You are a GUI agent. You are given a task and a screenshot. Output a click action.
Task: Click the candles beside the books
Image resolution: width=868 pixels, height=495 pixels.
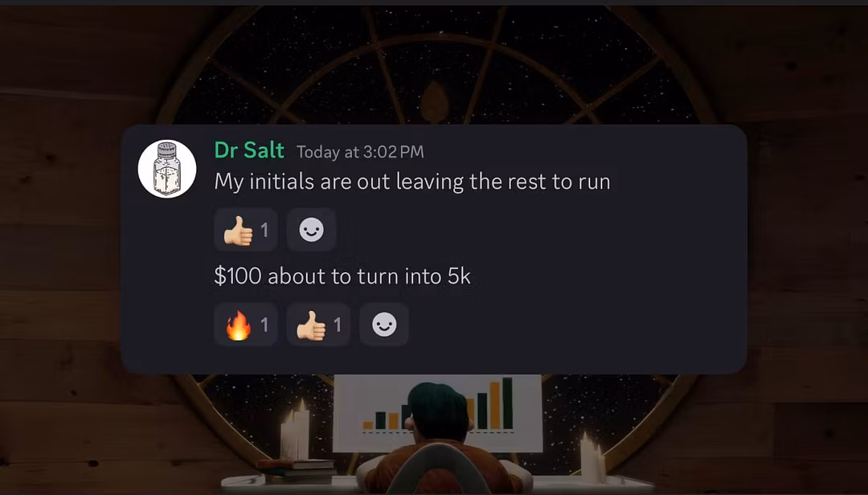point(295,430)
